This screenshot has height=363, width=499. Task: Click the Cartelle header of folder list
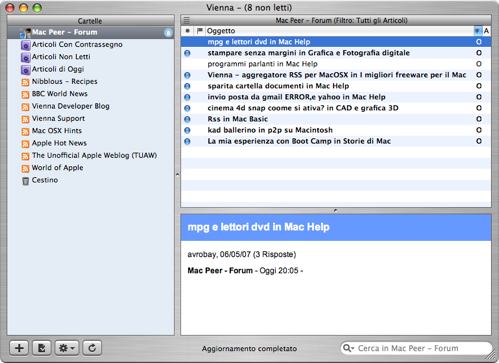tap(90, 21)
